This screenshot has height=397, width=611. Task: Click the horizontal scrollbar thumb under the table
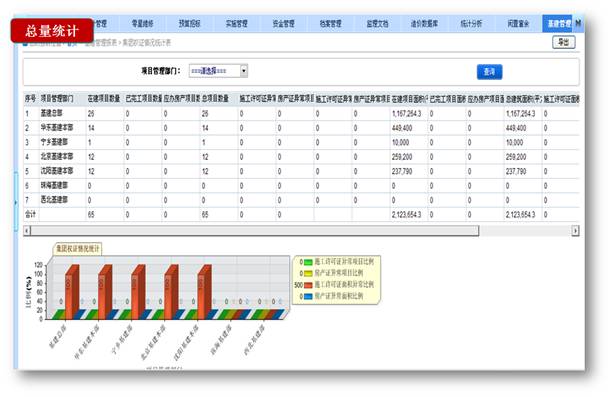point(255,231)
